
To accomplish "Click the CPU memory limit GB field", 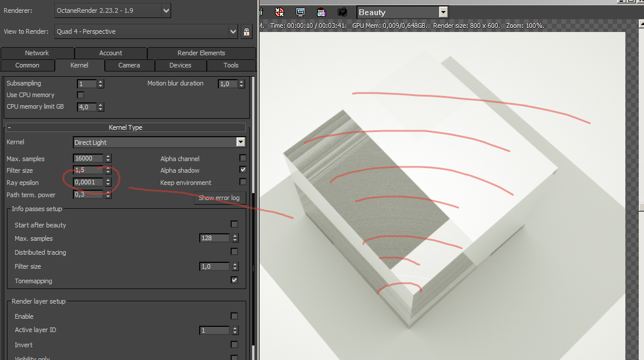I will tap(87, 107).
